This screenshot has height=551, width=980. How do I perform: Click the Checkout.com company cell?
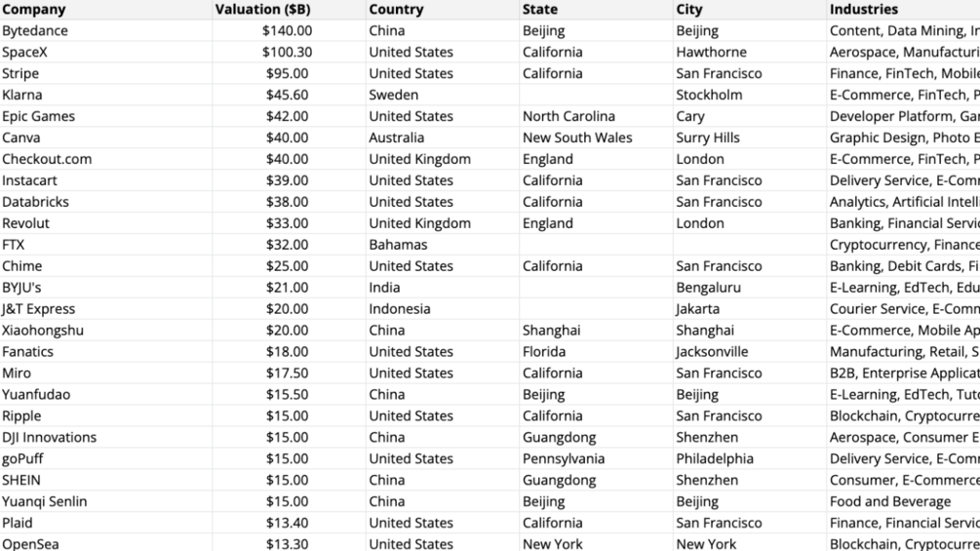105,159
